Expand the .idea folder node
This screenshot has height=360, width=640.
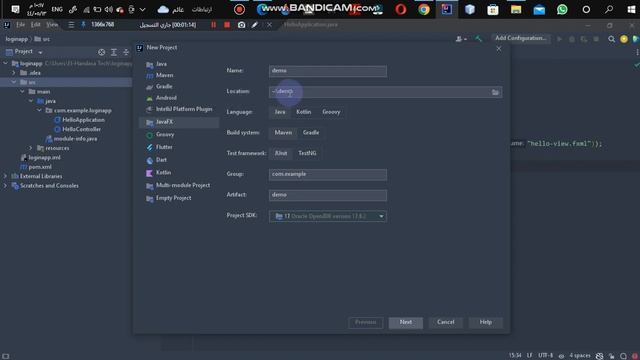pos(14,73)
